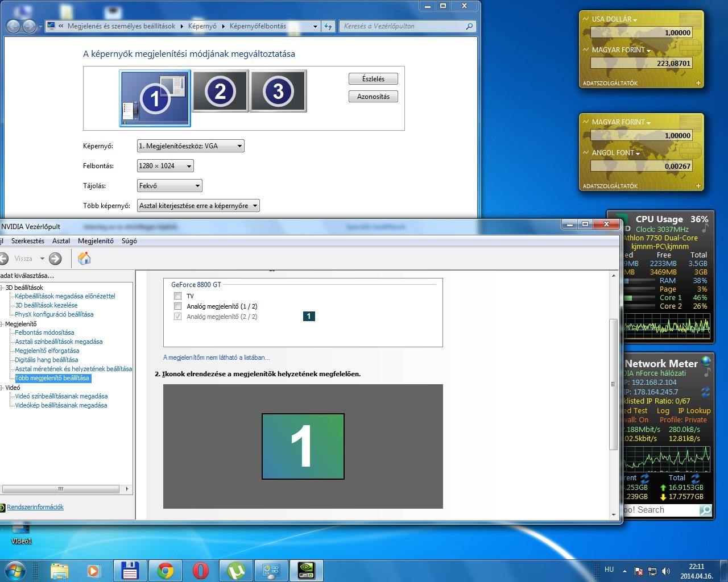Select monitor 2 thumbnail in display settings

pyautogui.click(x=220, y=91)
